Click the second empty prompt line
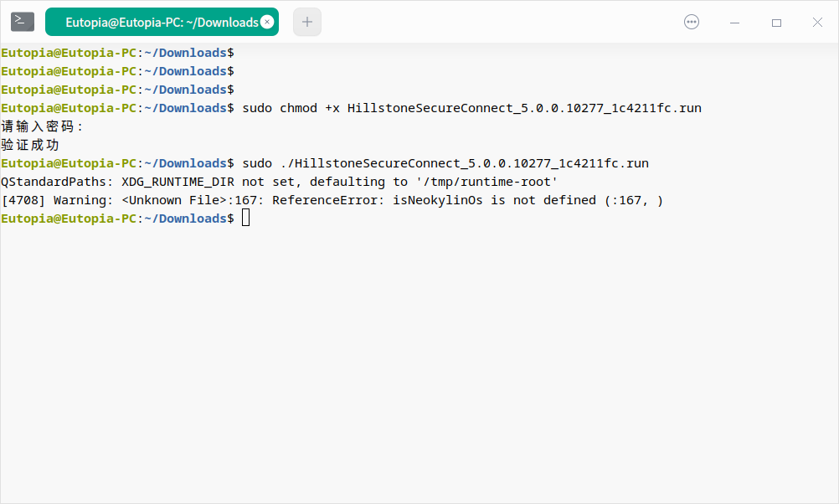The image size is (839, 504). [x=117, y=71]
